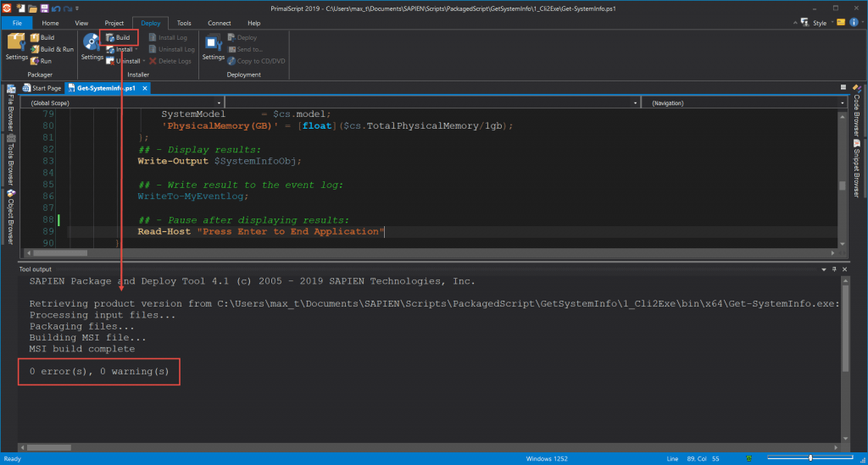Click Build & Run in Packager group

52,49
